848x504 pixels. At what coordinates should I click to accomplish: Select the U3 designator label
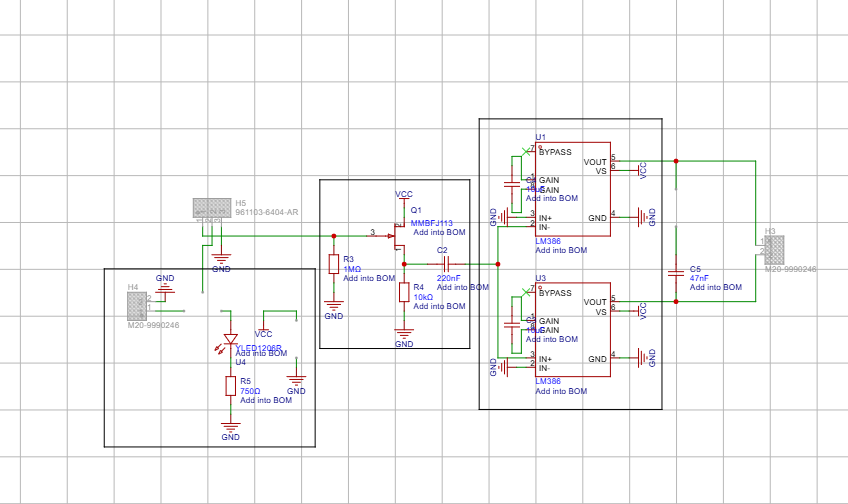click(x=541, y=278)
